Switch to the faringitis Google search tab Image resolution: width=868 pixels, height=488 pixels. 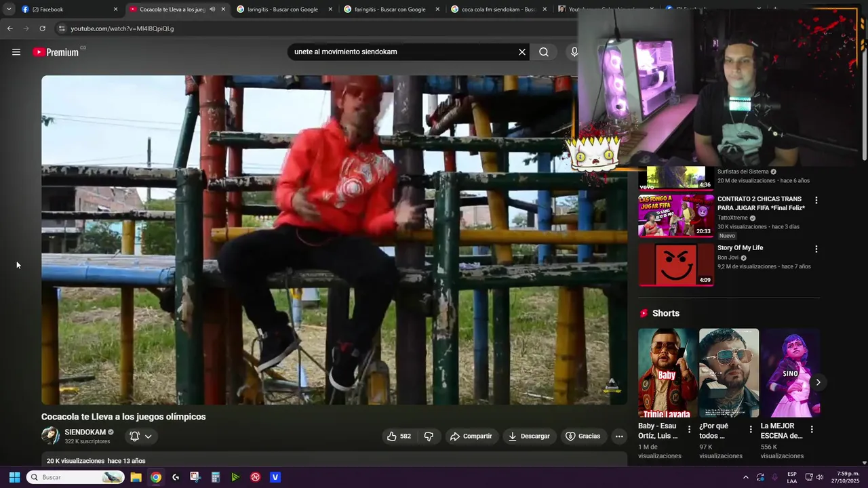click(391, 9)
